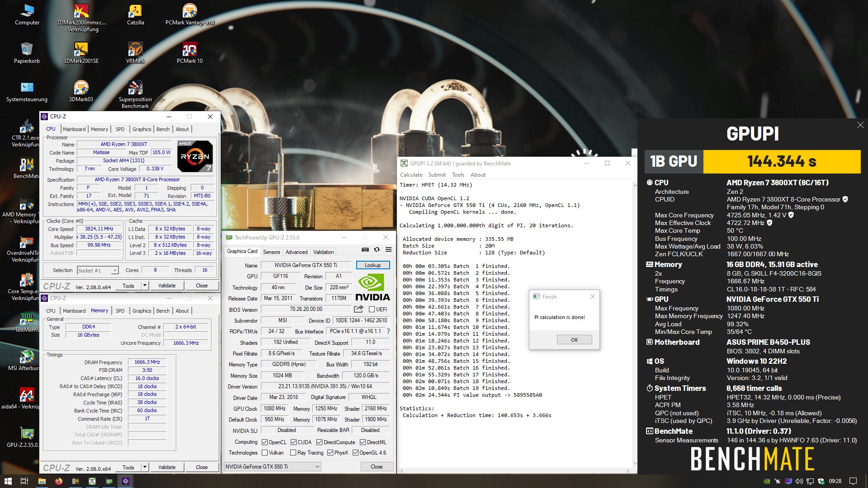Expand Tools dropdown arrow in bottom CPU-Z
Image resolution: width=868 pixels, height=488 pixels.
(x=145, y=467)
